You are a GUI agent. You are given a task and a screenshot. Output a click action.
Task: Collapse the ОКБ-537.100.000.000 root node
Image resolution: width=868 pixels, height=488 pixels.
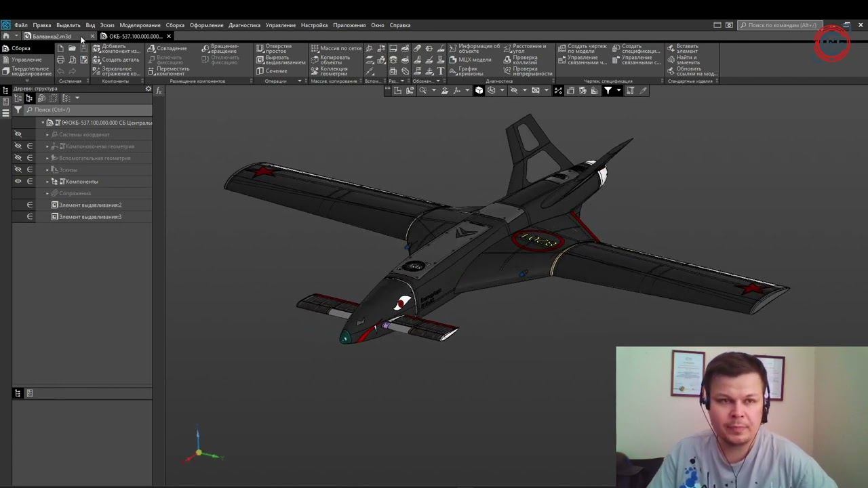tap(43, 123)
